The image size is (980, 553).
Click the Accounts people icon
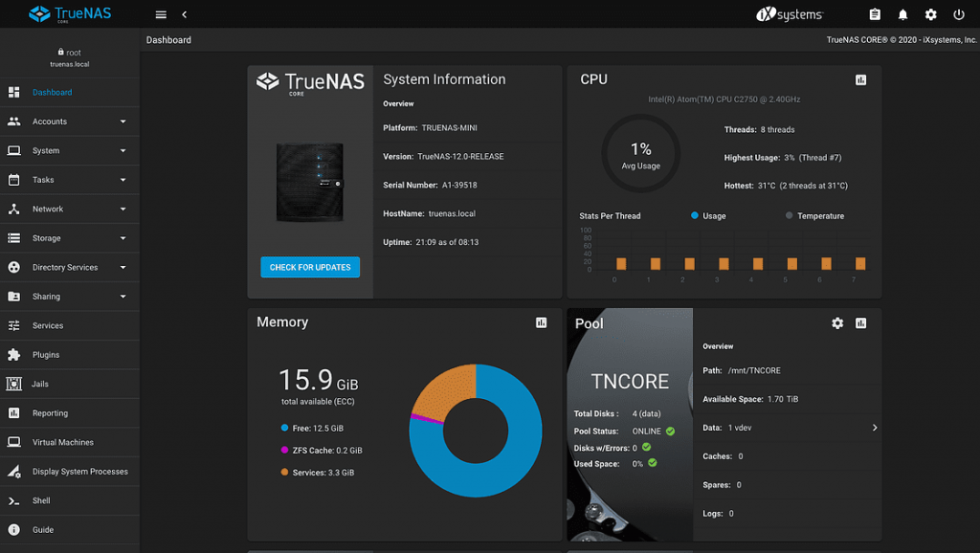13,122
